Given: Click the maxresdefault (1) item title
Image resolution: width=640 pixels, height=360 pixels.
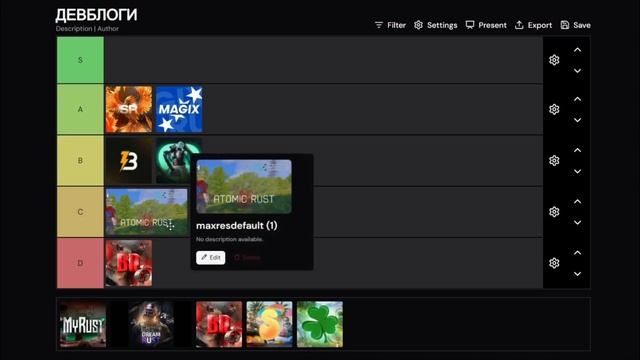Looking at the screenshot, I should pyautogui.click(x=237, y=225).
